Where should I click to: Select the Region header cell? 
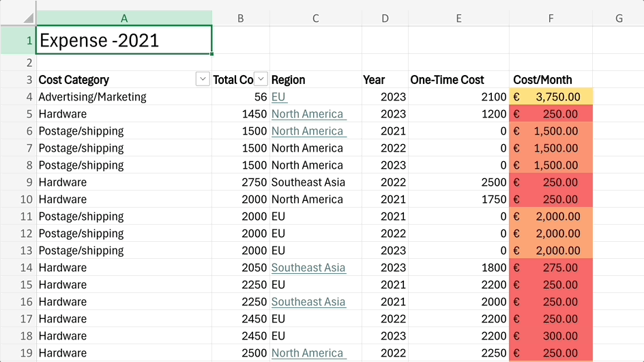[x=316, y=80]
